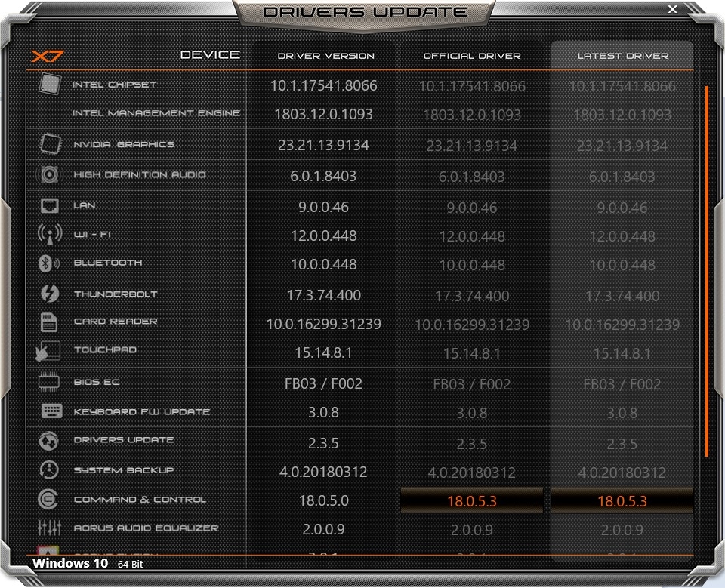The width and height of the screenshot is (725, 588).
Task: Click the NVIDIA Graphics device name
Action: [x=124, y=145]
